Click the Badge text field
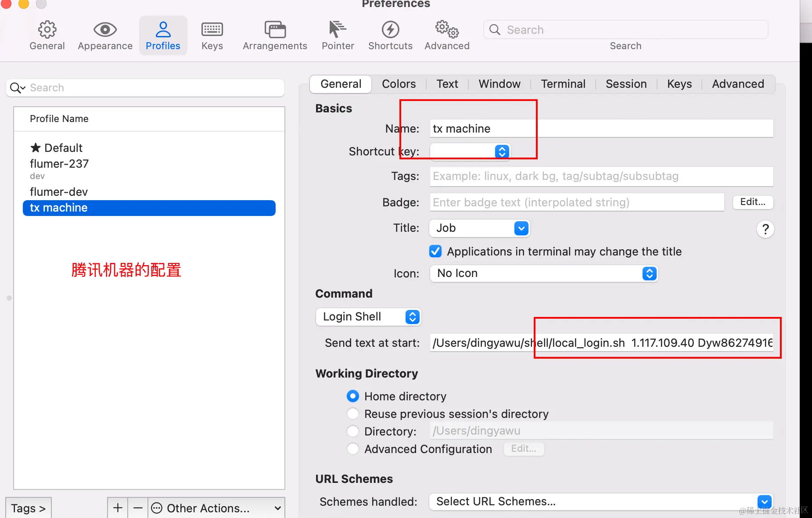812x518 pixels. 577,202
